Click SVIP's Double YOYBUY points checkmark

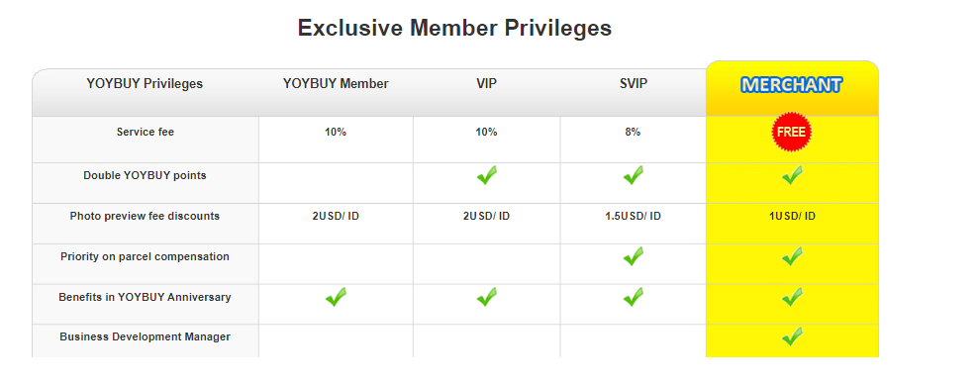pos(634,175)
